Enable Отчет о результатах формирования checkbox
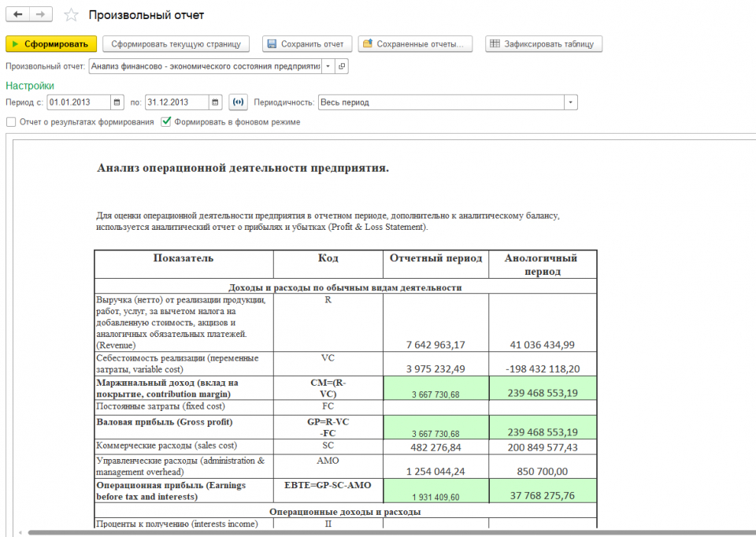This screenshot has width=756, height=537. (11, 122)
